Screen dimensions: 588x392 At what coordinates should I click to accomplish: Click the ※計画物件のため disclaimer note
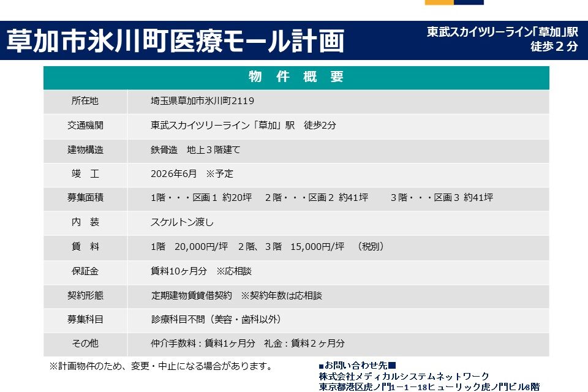[160, 366]
